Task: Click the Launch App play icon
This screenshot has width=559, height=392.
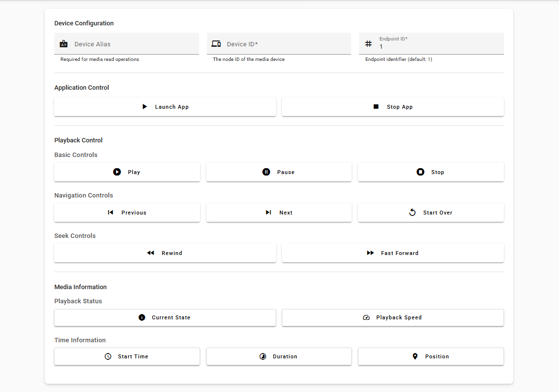Action: coord(145,107)
